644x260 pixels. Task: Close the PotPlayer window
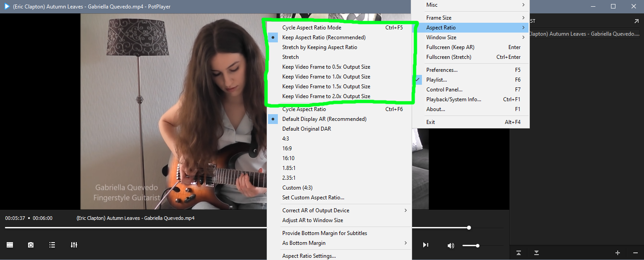[634, 6]
